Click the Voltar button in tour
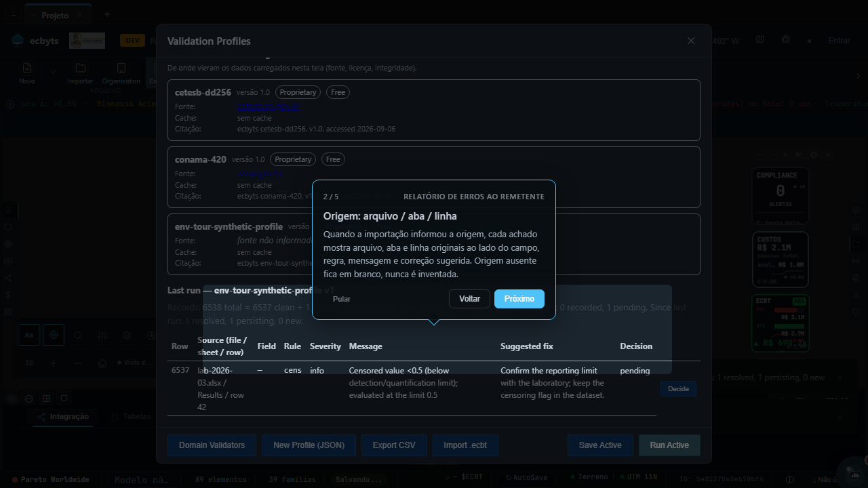Image resolution: width=868 pixels, height=488 pixels. point(469,299)
